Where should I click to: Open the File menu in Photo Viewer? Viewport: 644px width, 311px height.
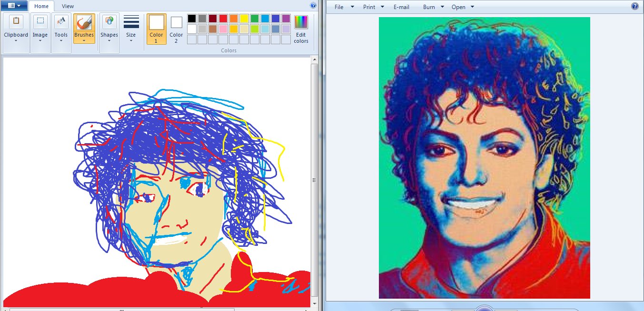click(x=344, y=7)
